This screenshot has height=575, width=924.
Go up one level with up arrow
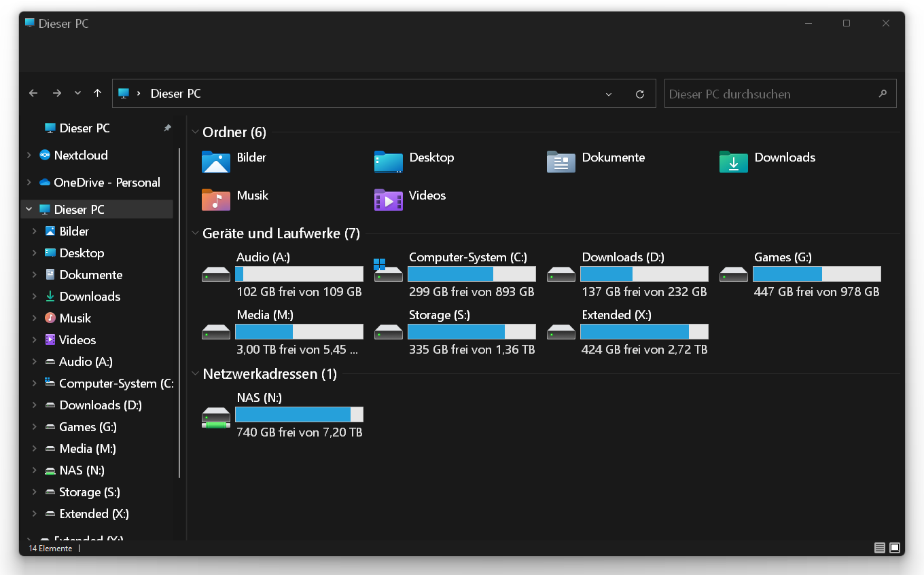(98, 94)
